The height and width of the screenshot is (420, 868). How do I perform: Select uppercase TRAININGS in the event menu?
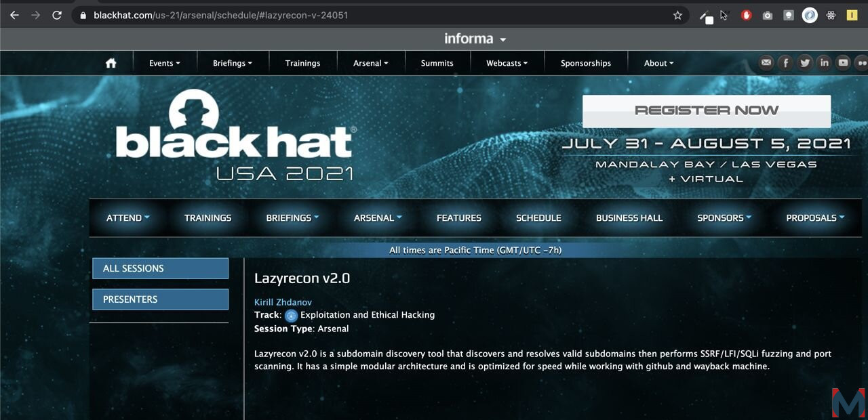pos(208,218)
